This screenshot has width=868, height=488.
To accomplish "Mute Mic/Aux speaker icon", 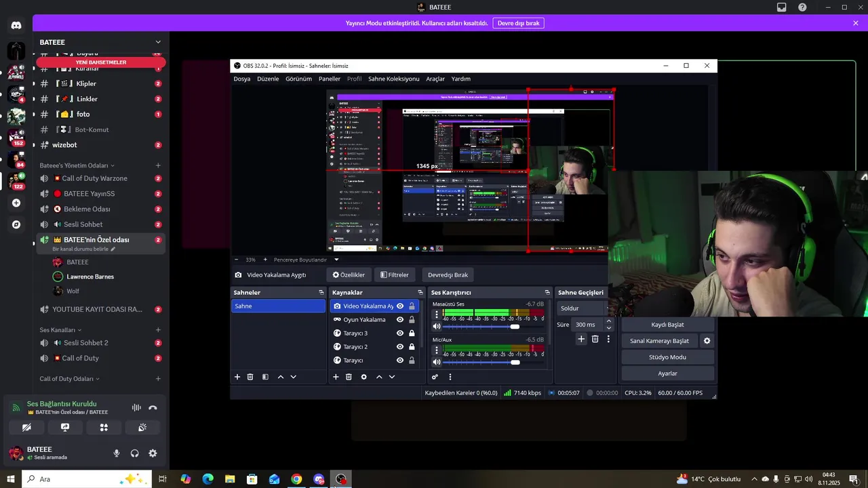I will pos(437,363).
